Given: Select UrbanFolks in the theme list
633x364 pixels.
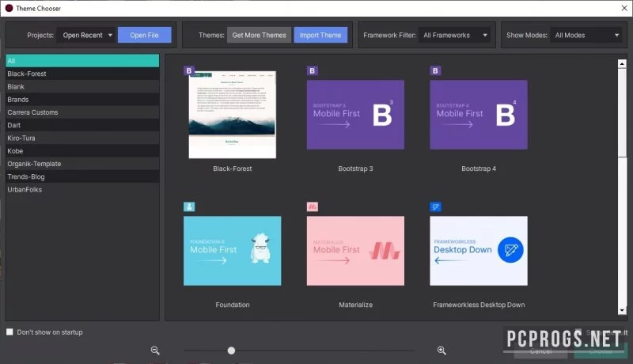Looking at the screenshot, I should coord(82,190).
